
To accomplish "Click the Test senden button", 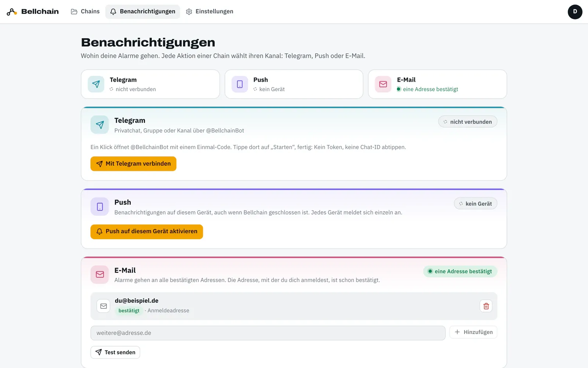I will tap(115, 353).
